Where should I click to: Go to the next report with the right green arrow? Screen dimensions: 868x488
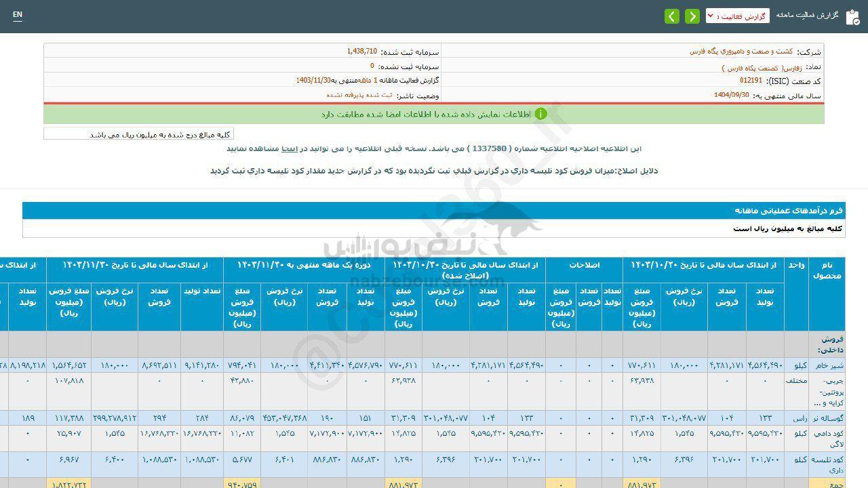(x=692, y=16)
